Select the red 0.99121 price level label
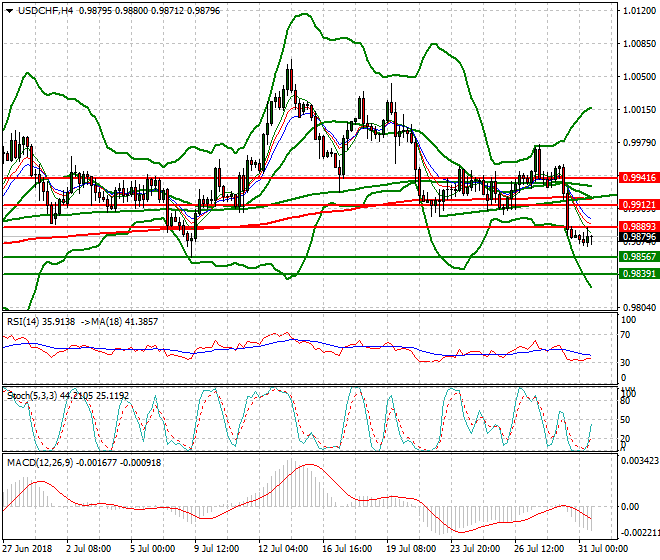 coord(639,205)
